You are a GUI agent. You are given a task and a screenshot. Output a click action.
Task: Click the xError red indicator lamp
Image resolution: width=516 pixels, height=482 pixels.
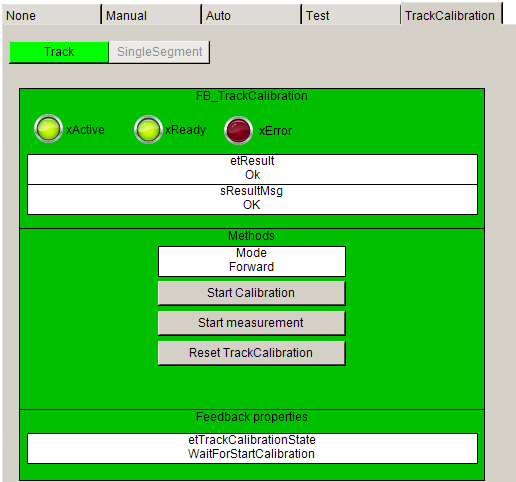tap(238, 130)
